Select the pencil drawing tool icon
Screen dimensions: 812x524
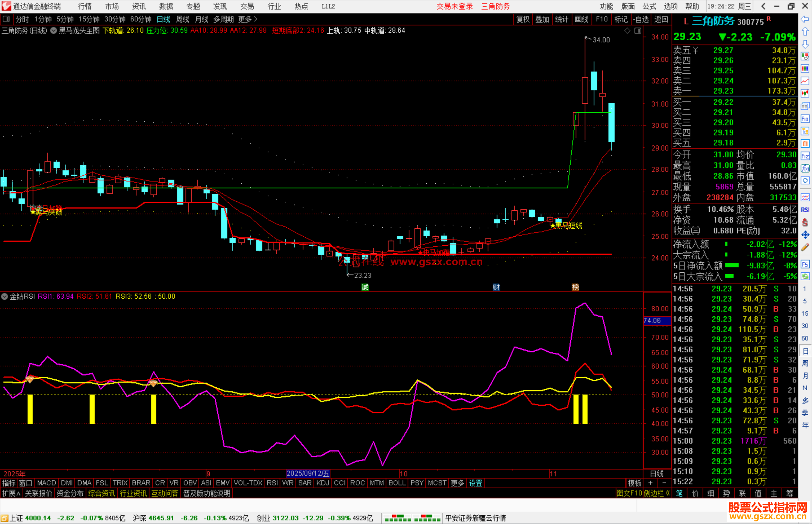pyautogui.click(x=805, y=247)
